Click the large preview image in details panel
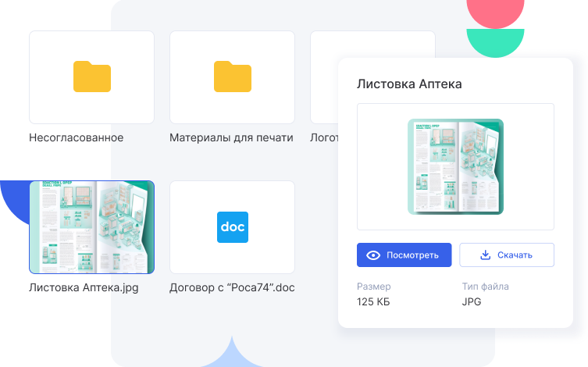 [x=455, y=166]
